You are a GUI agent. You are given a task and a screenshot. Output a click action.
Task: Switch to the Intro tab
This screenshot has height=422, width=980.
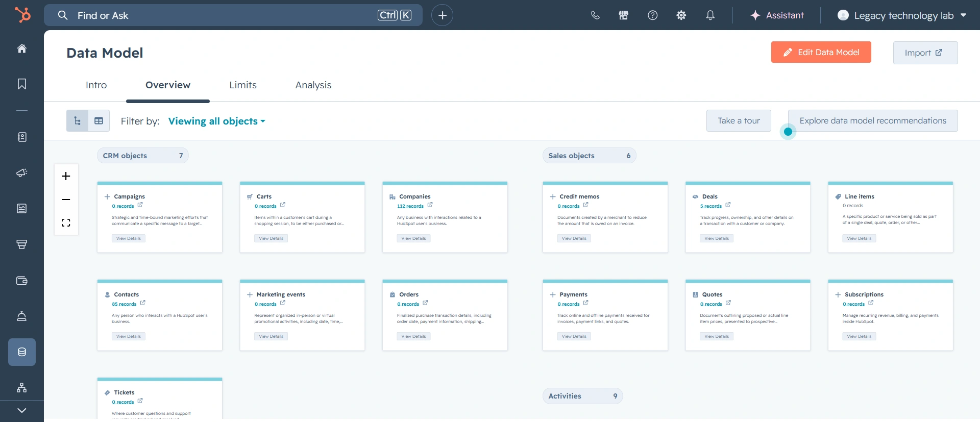pos(96,85)
